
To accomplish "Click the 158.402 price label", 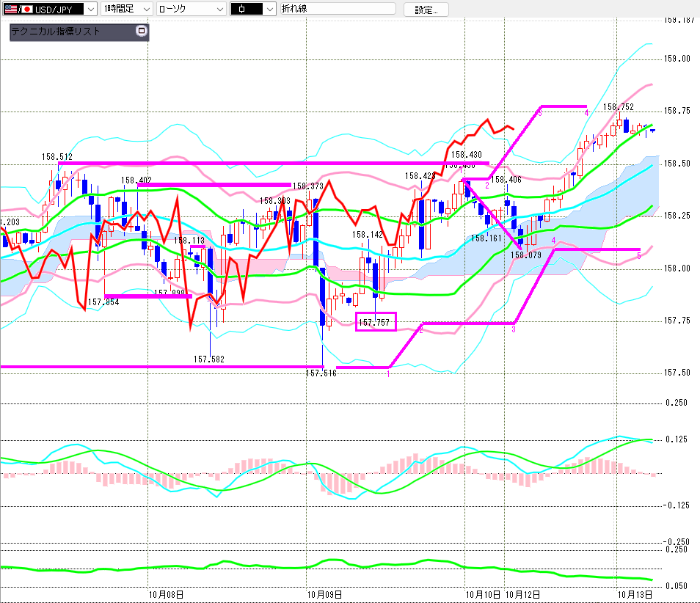I will [136, 180].
